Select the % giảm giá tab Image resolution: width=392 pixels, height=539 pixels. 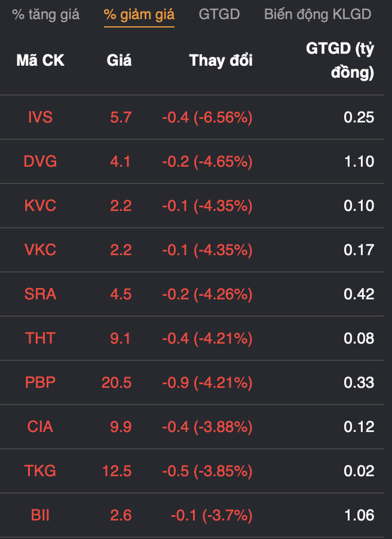pos(139,14)
